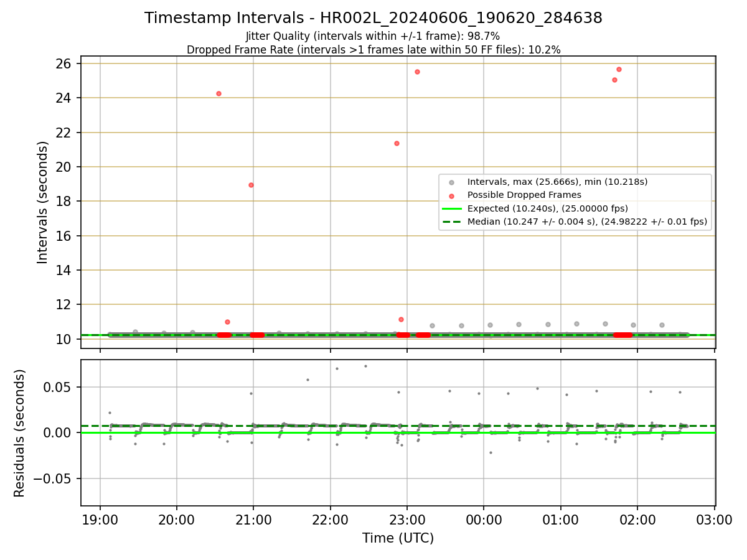Click the "Intervals (seconds)" y-axis label

pyautogui.click(x=42, y=202)
